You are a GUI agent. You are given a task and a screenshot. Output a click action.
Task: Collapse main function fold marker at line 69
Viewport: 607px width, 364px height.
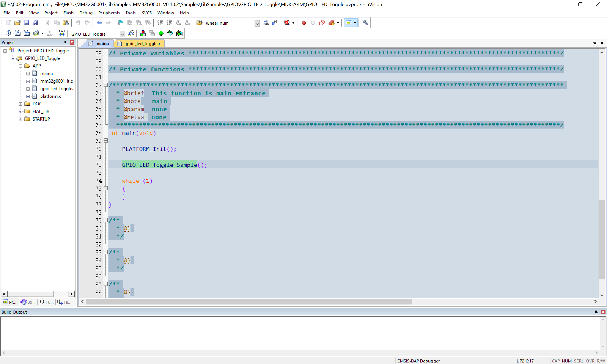coord(106,140)
